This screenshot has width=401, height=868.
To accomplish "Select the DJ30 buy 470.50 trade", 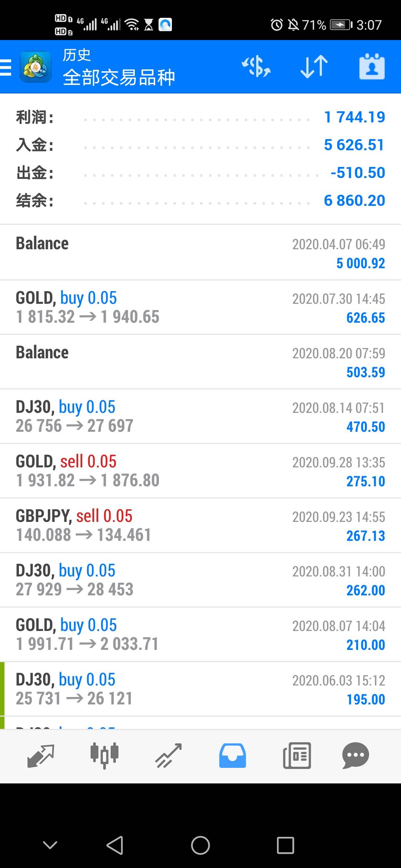I will coord(200,417).
